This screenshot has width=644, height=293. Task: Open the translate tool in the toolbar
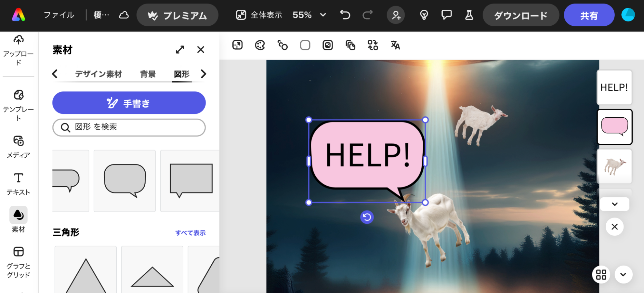(395, 45)
